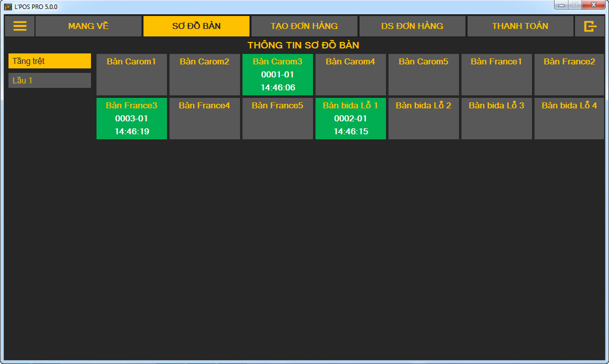The image size is (609, 364).
Task: Choose the Bàn France2 table
Action: 569,75
